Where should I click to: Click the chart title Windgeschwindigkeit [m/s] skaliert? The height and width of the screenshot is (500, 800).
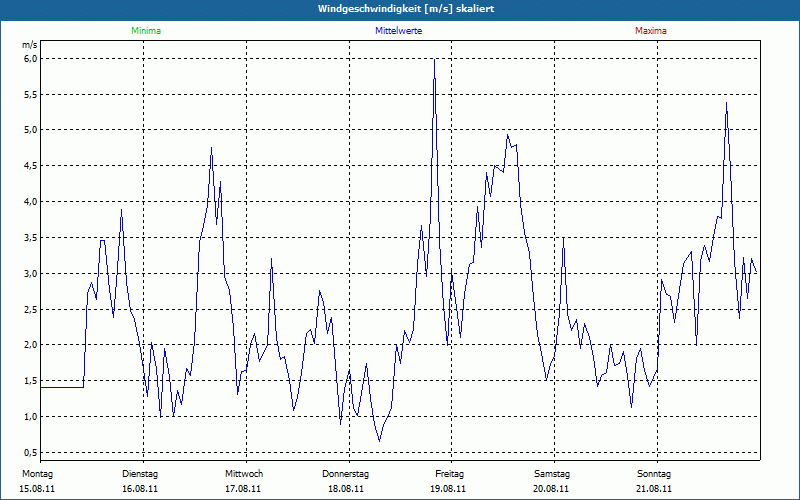(x=406, y=9)
